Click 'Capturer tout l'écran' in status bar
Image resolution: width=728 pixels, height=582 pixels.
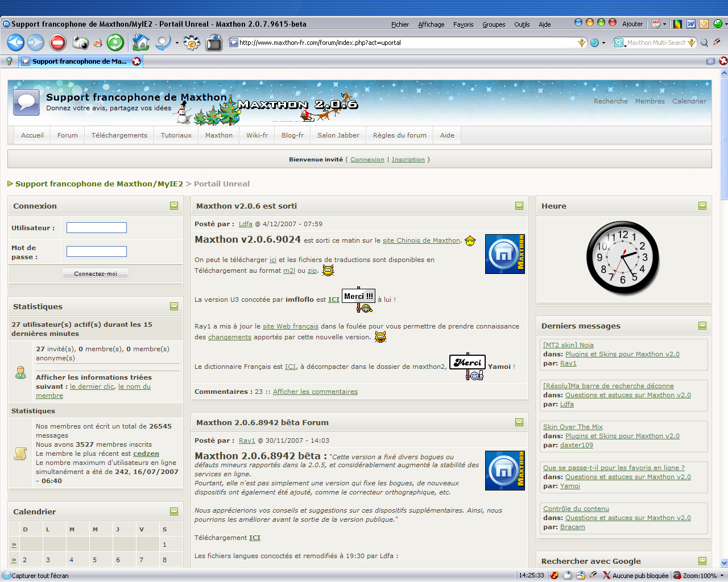tap(40, 576)
